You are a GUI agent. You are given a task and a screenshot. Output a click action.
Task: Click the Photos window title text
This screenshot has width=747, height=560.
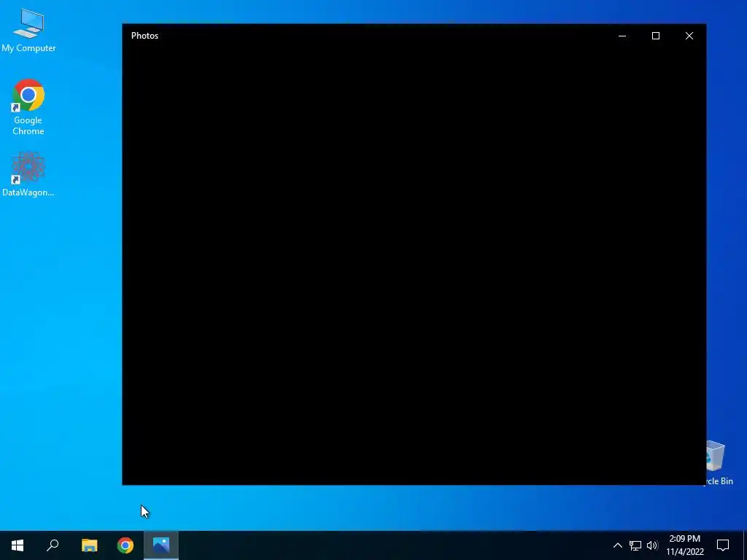click(145, 36)
